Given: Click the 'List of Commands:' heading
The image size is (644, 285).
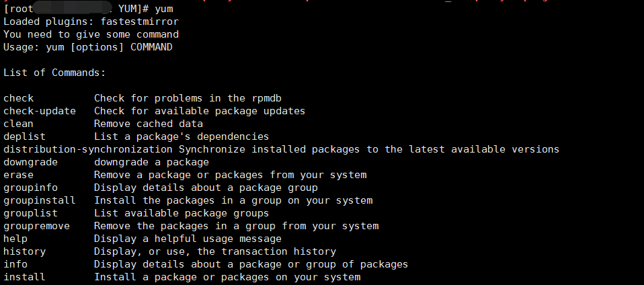Looking at the screenshot, I should (54, 73).
